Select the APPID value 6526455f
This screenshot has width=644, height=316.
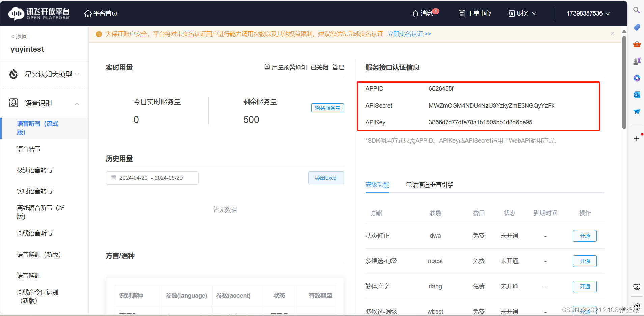pyautogui.click(x=441, y=89)
